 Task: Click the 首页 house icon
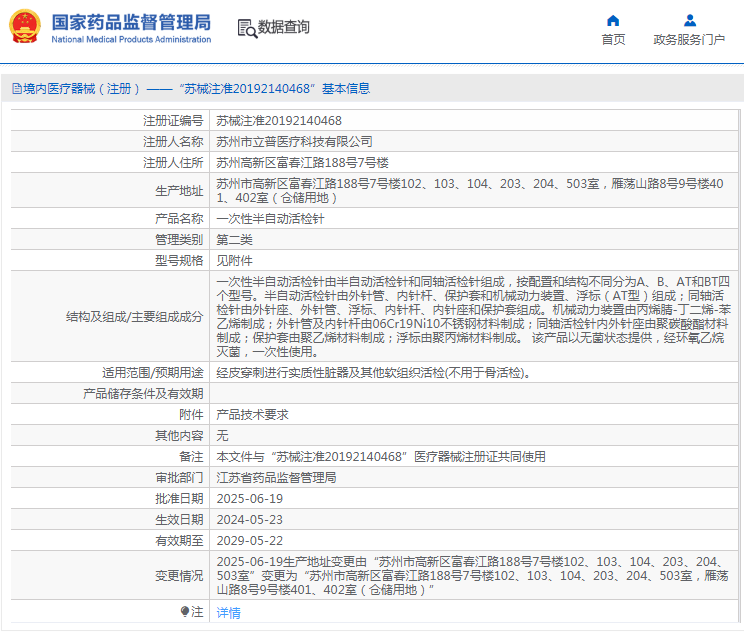(x=613, y=20)
